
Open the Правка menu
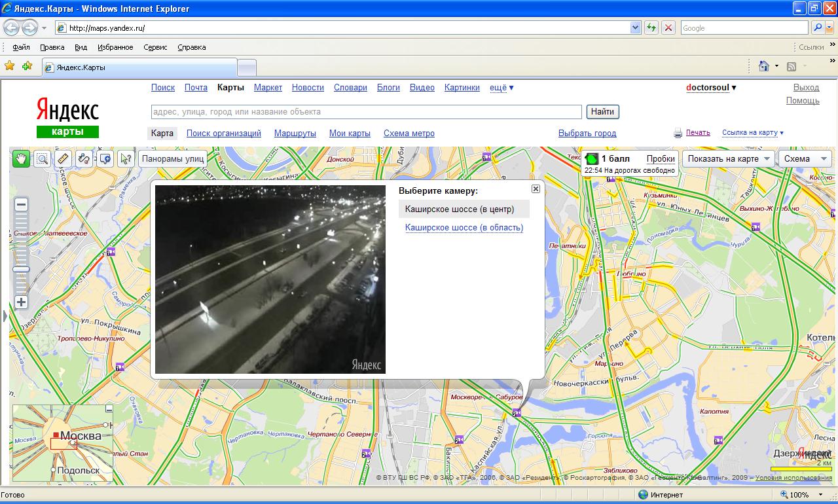click(x=52, y=47)
